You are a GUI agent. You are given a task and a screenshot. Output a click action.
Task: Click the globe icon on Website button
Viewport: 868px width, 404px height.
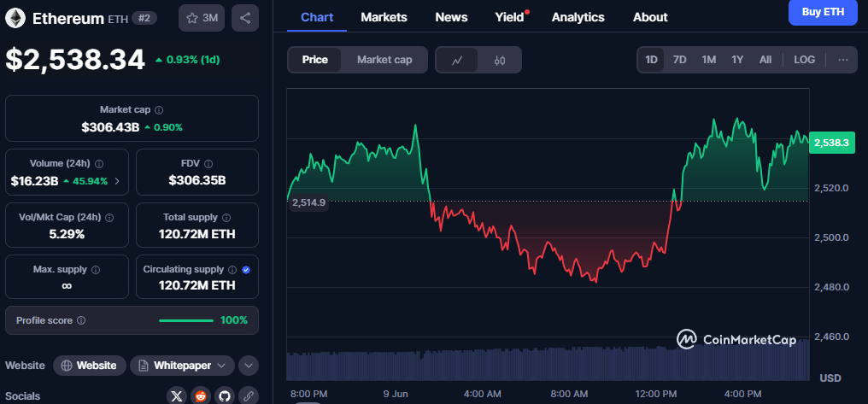point(67,366)
